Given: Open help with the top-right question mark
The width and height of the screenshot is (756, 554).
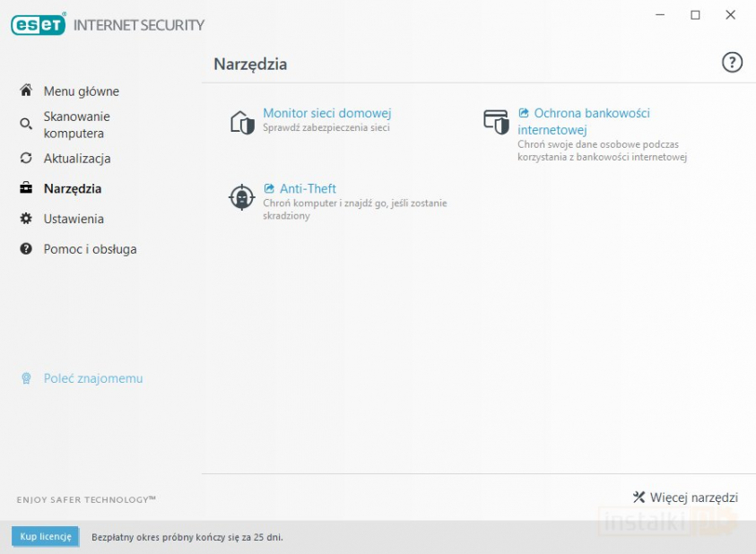Looking at the screenshot, I should click(x=732, y=62).
